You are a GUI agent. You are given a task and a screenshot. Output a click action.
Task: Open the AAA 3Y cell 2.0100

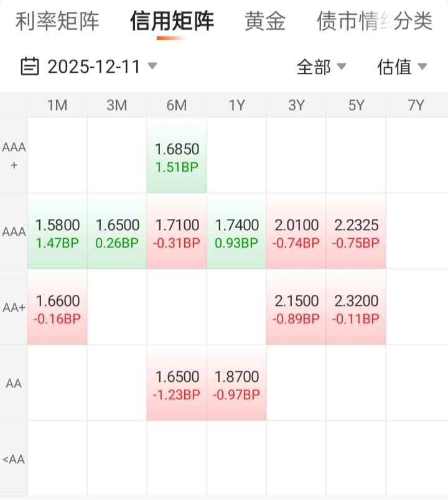pyautogui.click(x=296, y=233)
